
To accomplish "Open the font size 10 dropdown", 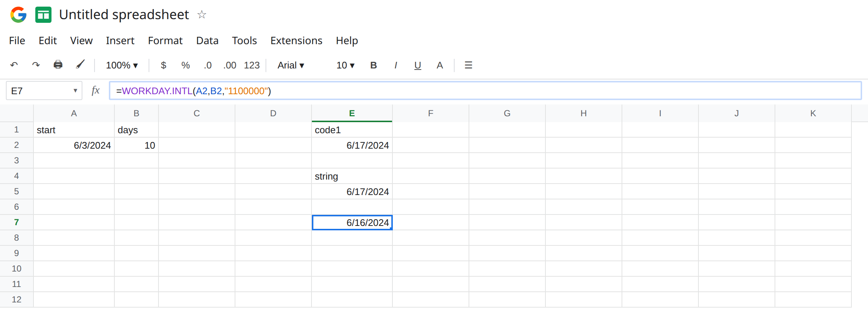I will click(345, 65).
